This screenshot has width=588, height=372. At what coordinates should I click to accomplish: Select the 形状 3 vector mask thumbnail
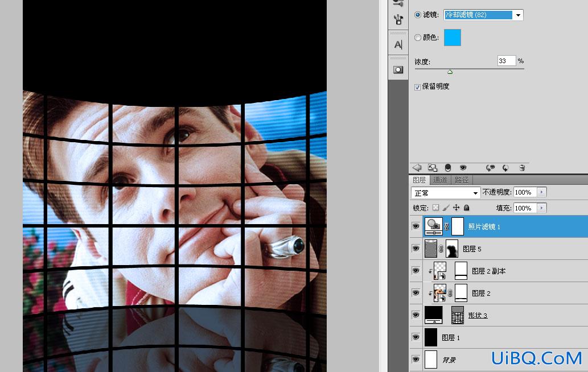pos(458,315)
